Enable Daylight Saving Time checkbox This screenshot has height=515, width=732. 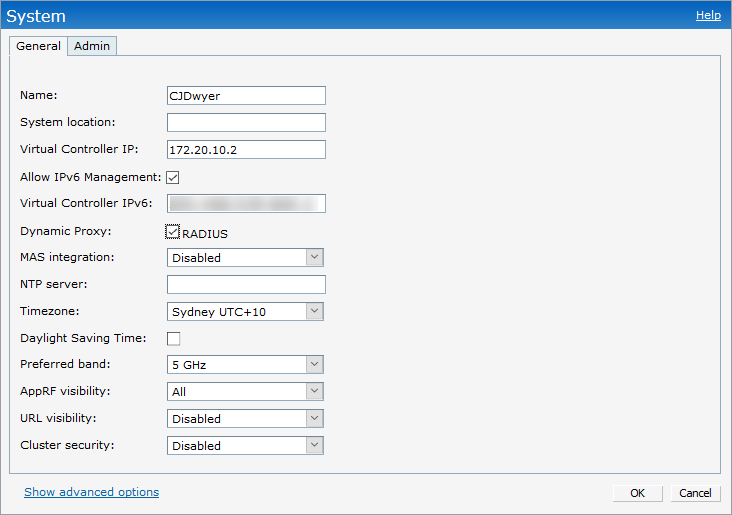[x=173, y=339]
